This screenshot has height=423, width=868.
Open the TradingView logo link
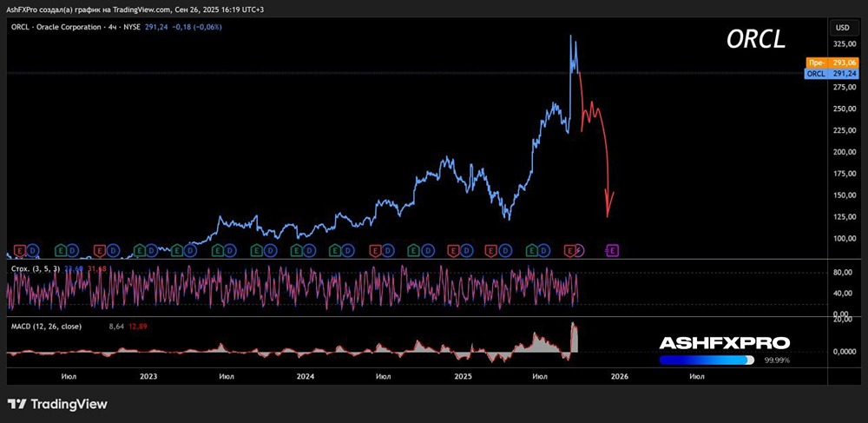point(57,404)
